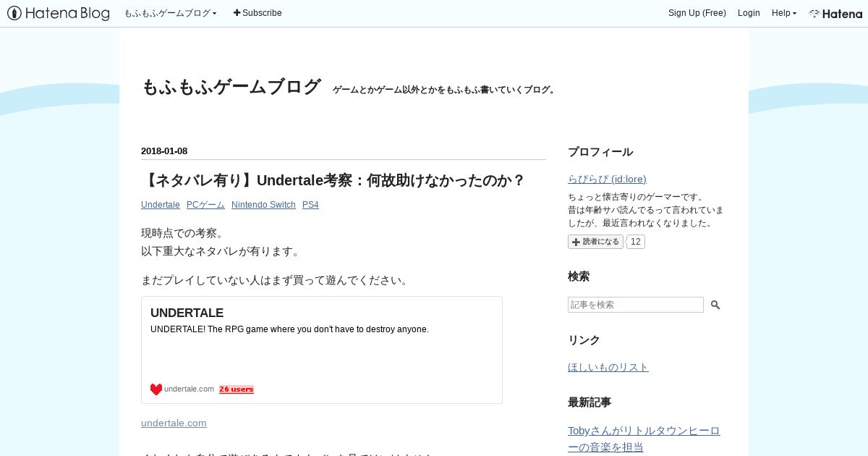Click the red heart icon beside undertale.com
This screenshot has height=456, width=868.
tap(156, 389)
